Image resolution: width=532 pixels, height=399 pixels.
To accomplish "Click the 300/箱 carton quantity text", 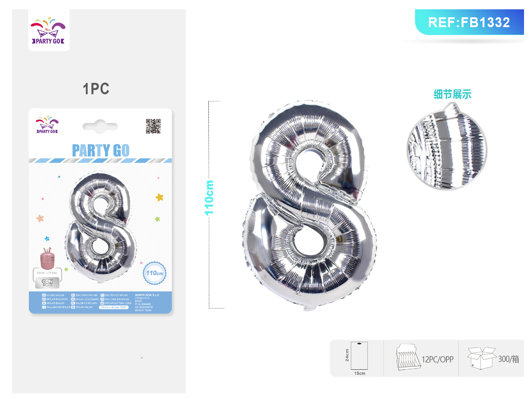I will coord(509,359).
